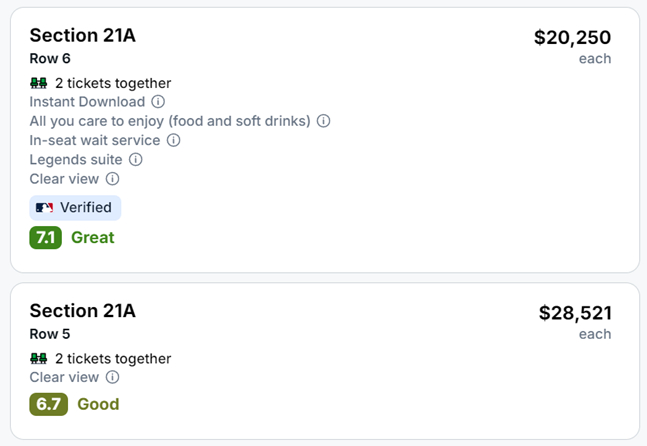Click info icon for In-seat wait service

173,140
